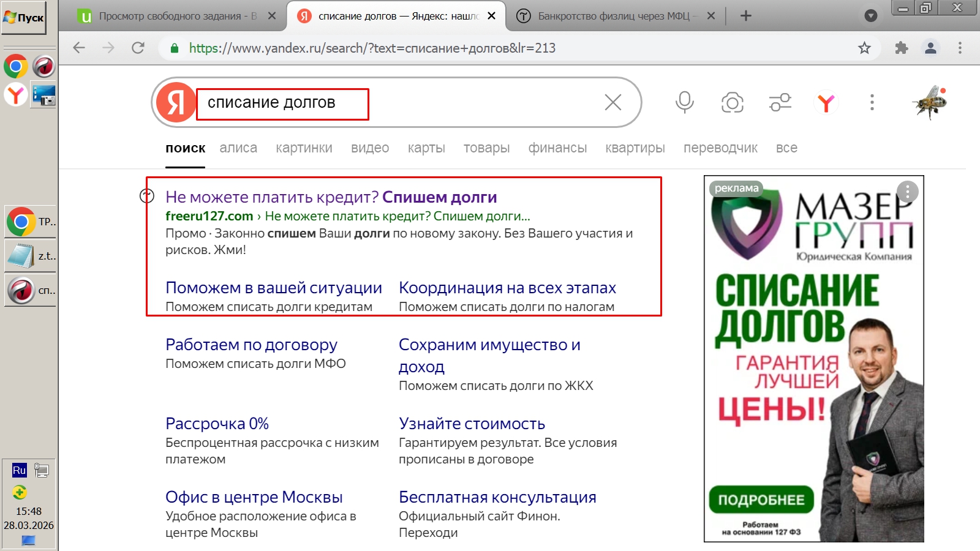Click the Мазер Групп logo in the ad
The width and height of the screenshot is (980, 551).
click(813, 227)
